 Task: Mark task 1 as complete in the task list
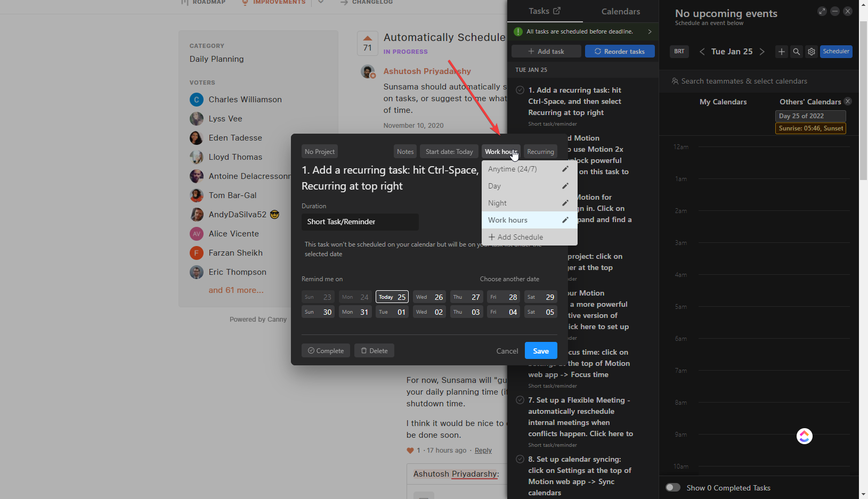click(520, 90)
